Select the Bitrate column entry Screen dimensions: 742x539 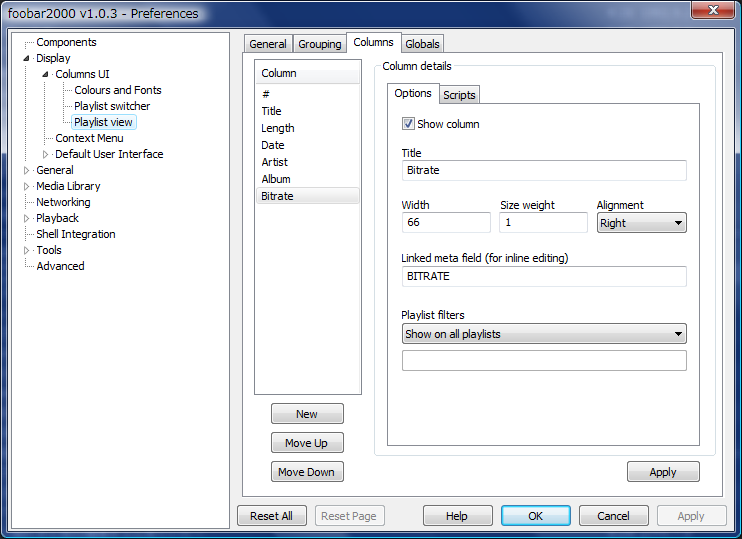coord(308,196)
